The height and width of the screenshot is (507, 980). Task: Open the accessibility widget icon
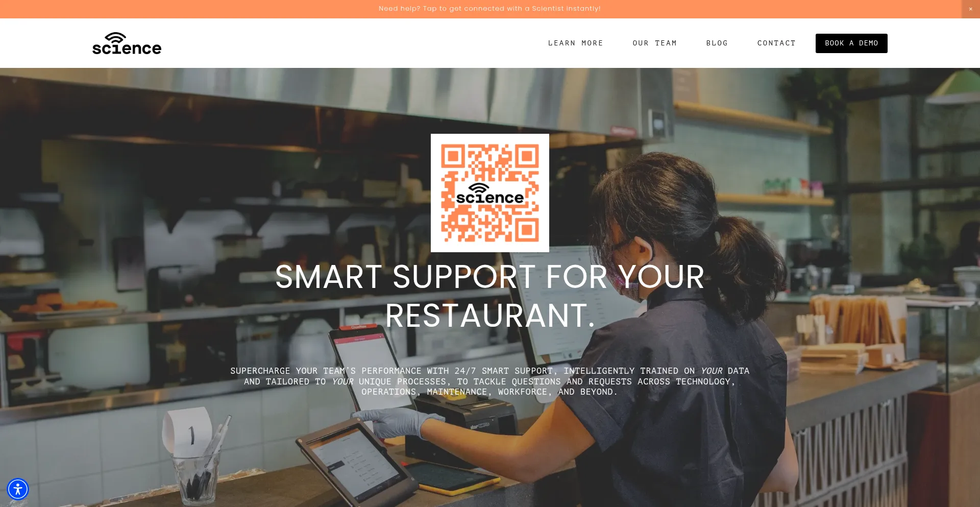pyautogui.click(x=18, y=489)
